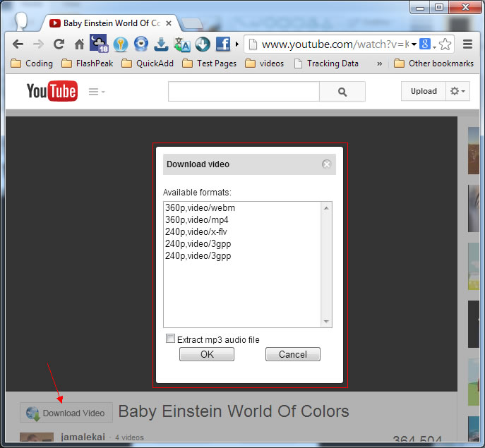Open the first suggested video thumbnail

(474, 150)
